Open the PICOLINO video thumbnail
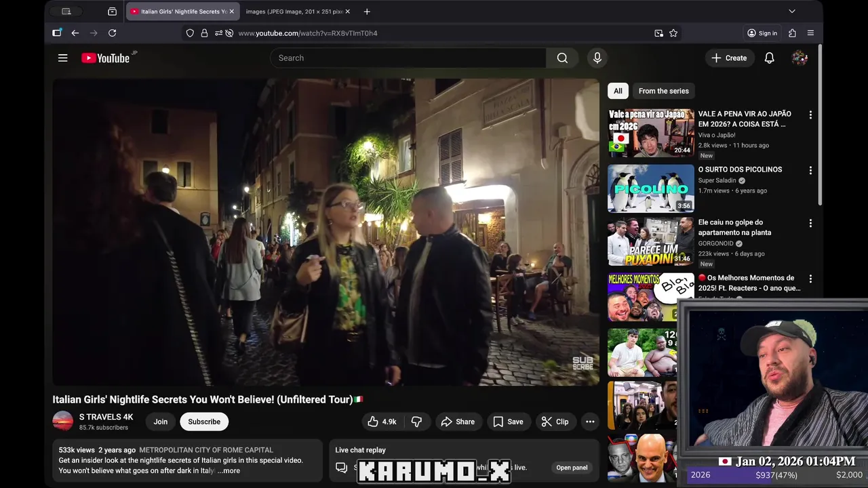The image size is (868, 488). point(651,188)
